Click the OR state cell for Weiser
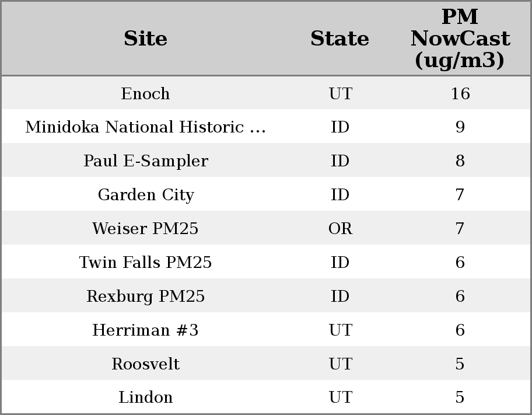 (x=340, y=229)
